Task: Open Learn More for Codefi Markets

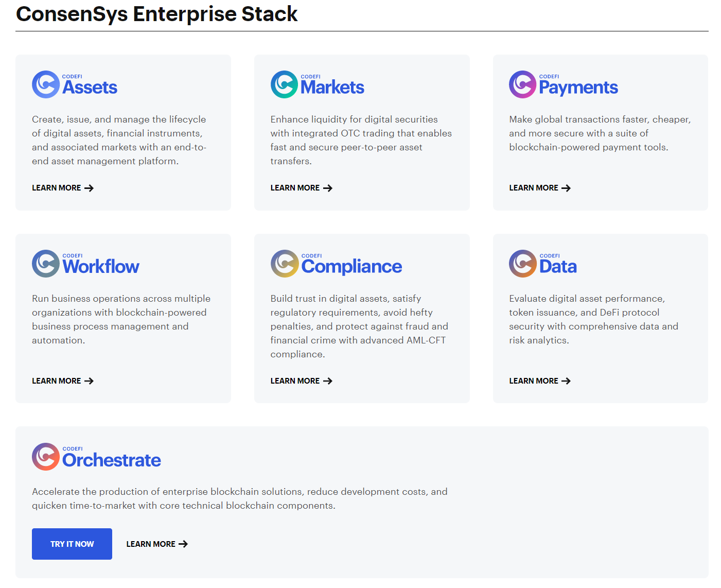Action: [302, 188]
